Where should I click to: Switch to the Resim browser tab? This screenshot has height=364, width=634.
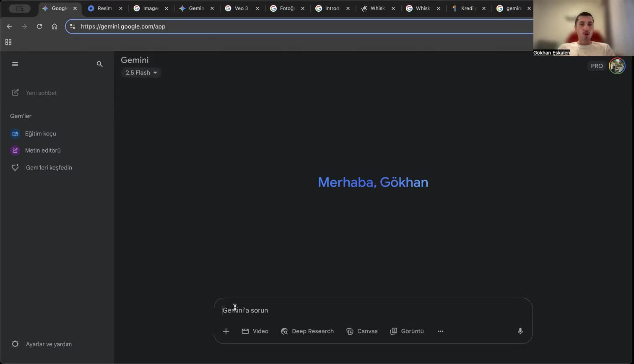coord(105,8)
